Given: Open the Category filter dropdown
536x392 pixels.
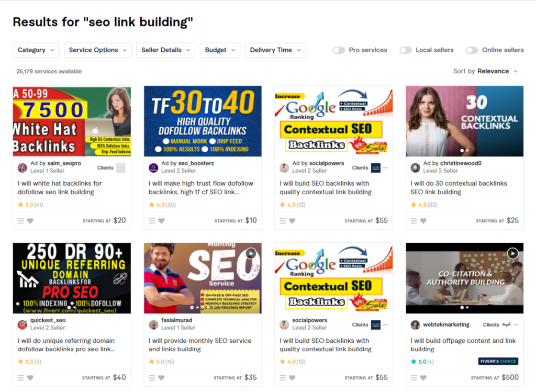Looking at the screenshot, I should [36, 50].
